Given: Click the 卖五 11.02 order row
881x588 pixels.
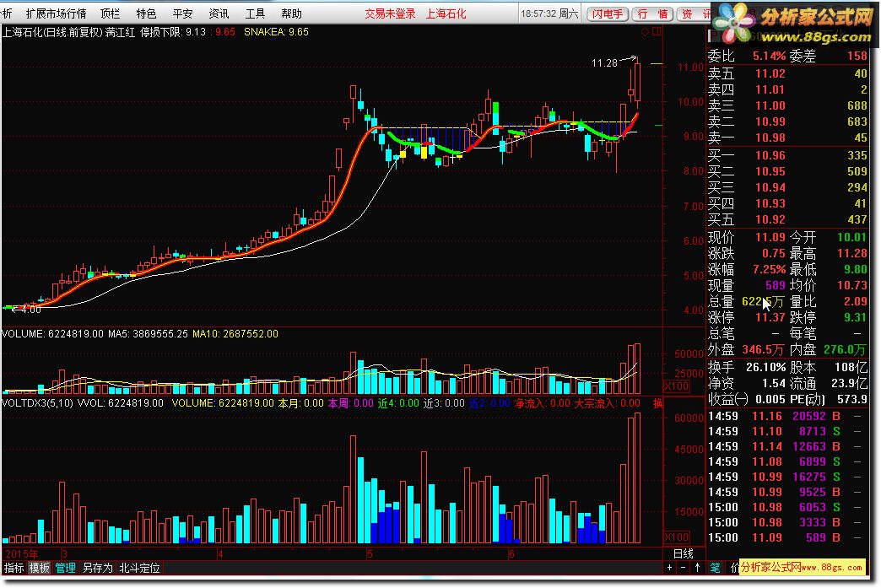Looking at the screenshot, I should 787,73.
